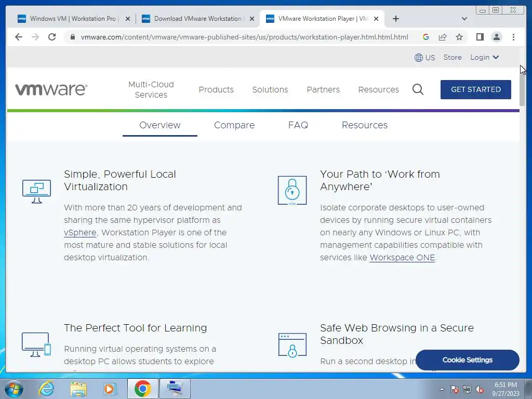532x399 pixels.
Task: Click the globe US region selector
Action: click(424, 57)
